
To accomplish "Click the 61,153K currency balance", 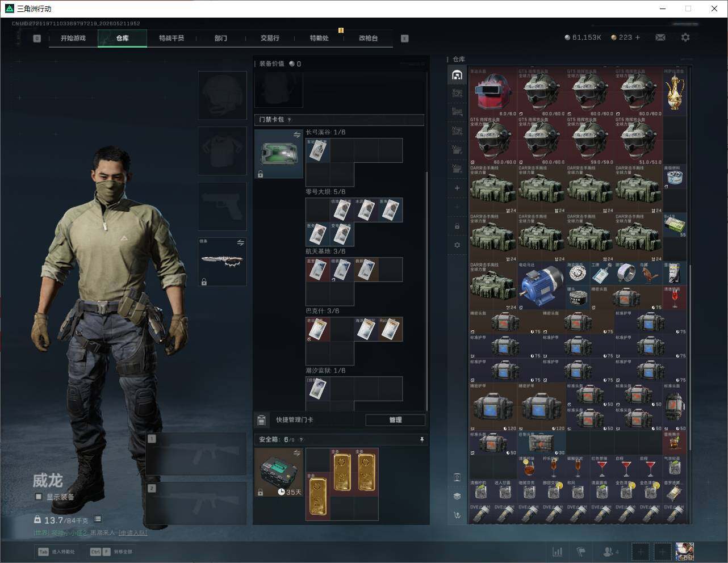I will (583, 37).
